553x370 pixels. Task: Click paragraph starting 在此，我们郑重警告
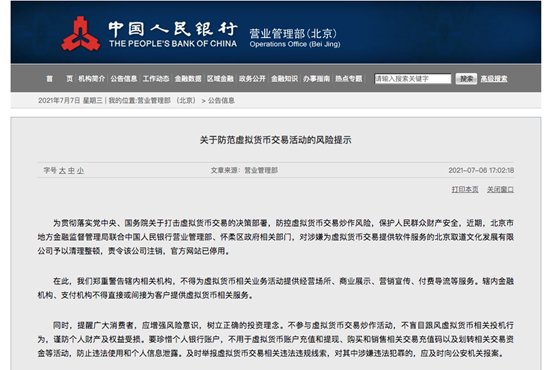click(275, 288)
